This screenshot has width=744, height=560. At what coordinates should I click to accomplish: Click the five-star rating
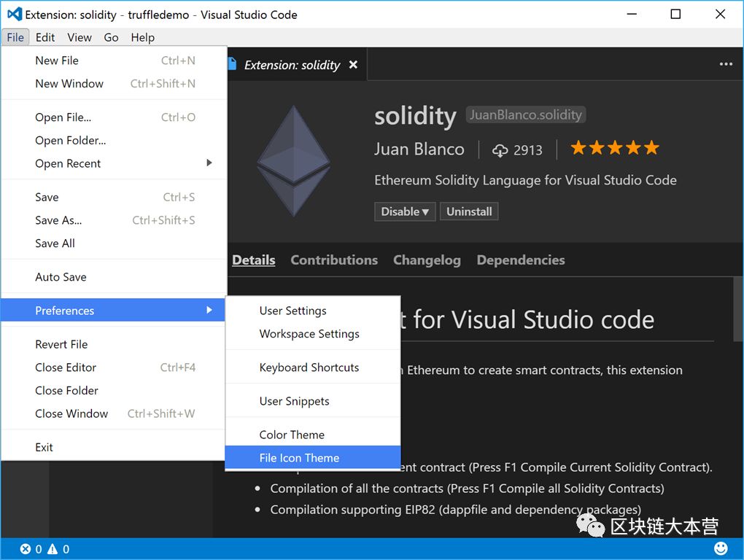(x=615, y=148)
